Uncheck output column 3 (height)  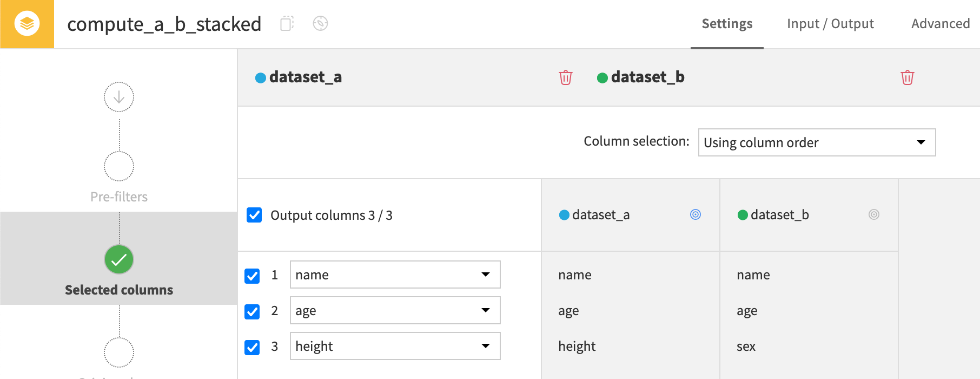[252, 347]
